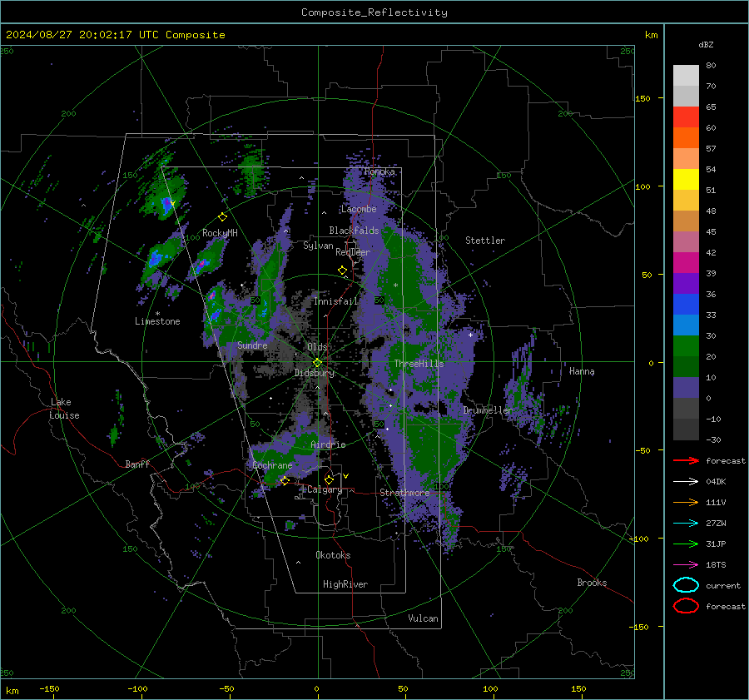Select the orange 111V arrow legend entry
749x700 pixels.
(x=686, y=502)
